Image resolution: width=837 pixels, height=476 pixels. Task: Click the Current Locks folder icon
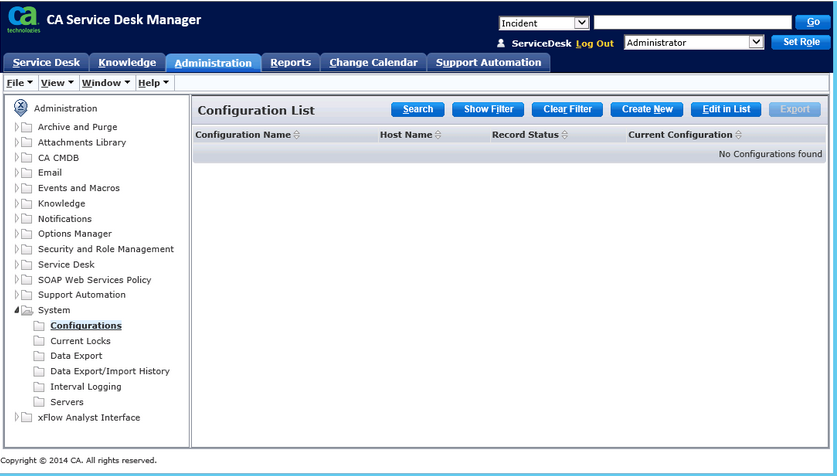click(39, 341)
